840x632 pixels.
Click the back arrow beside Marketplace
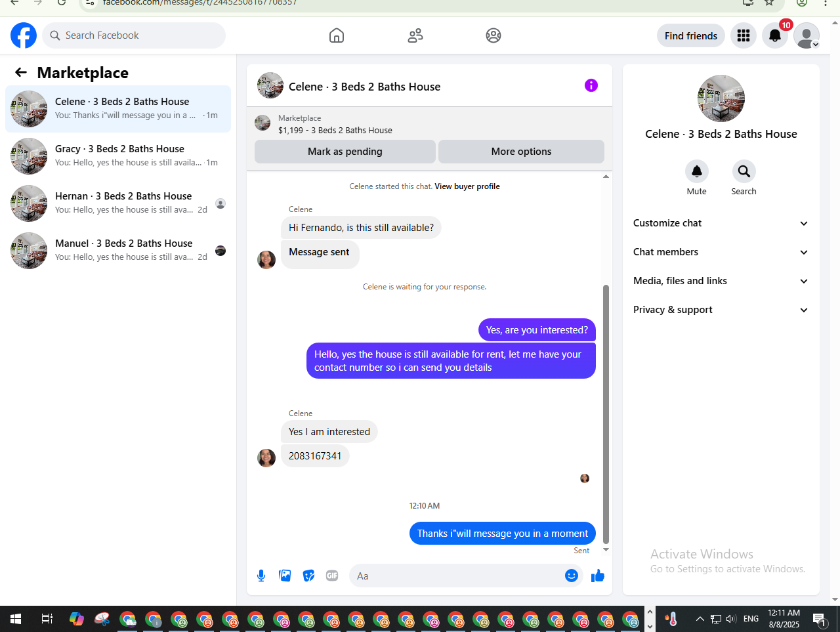tap(21, 72)
